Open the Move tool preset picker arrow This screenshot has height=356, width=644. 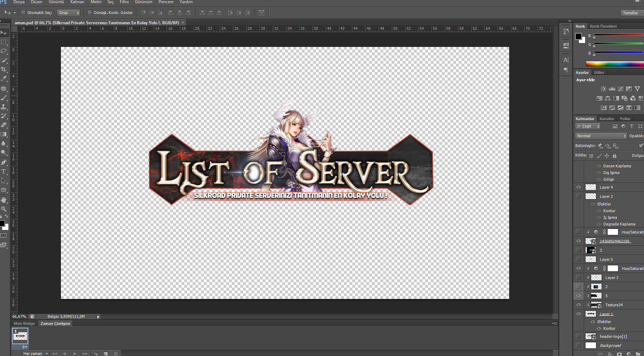click(15, 13)
